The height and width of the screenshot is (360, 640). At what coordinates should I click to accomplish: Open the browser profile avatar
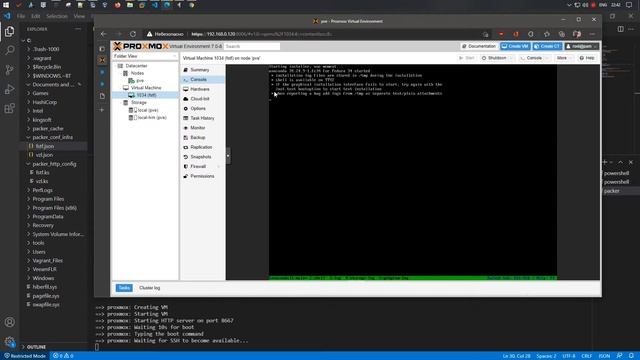[x=577, y=34]
